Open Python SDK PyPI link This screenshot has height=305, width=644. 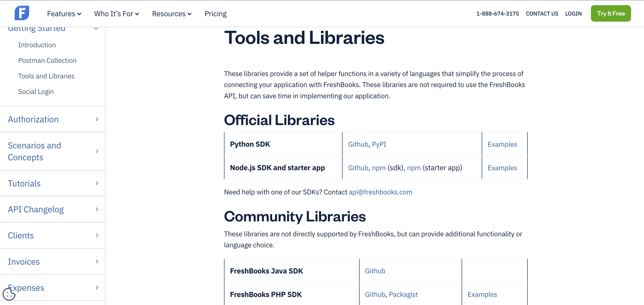coord(379,144)
